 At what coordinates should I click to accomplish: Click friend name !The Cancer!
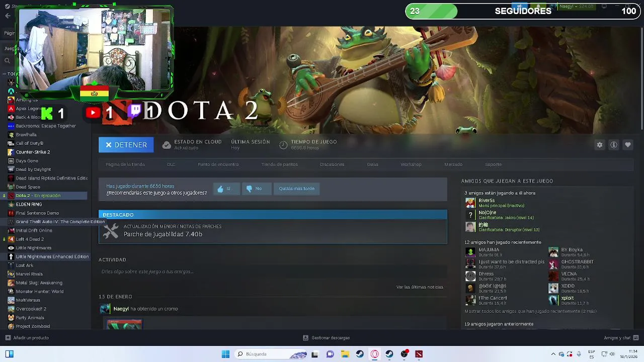[493, 298]
